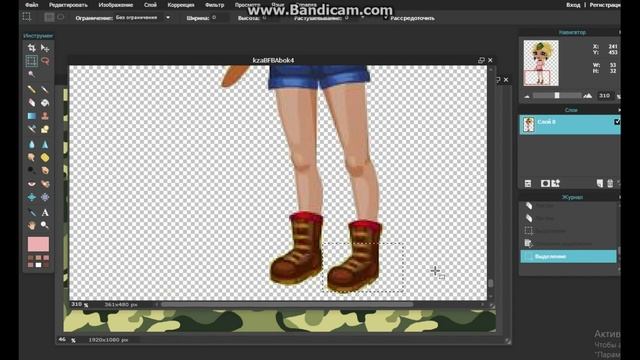Close the kzaBFBAbok4 document window
The image size is (640, 360).
tap(490, 60)
